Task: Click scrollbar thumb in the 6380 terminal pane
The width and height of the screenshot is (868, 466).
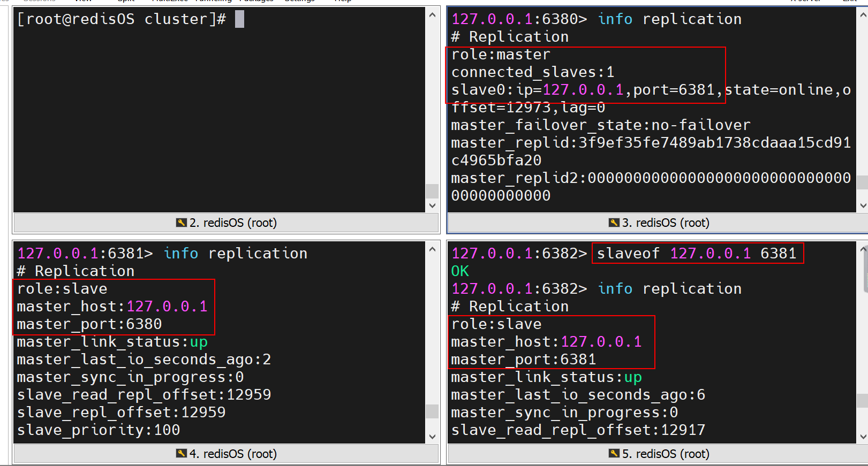Action: click(x=863, y=182)
